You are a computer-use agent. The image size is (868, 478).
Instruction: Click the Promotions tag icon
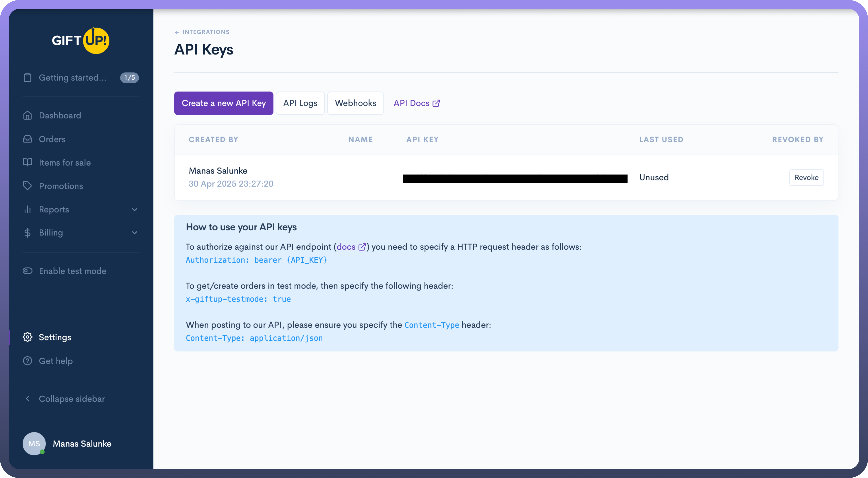pos(27,186)
